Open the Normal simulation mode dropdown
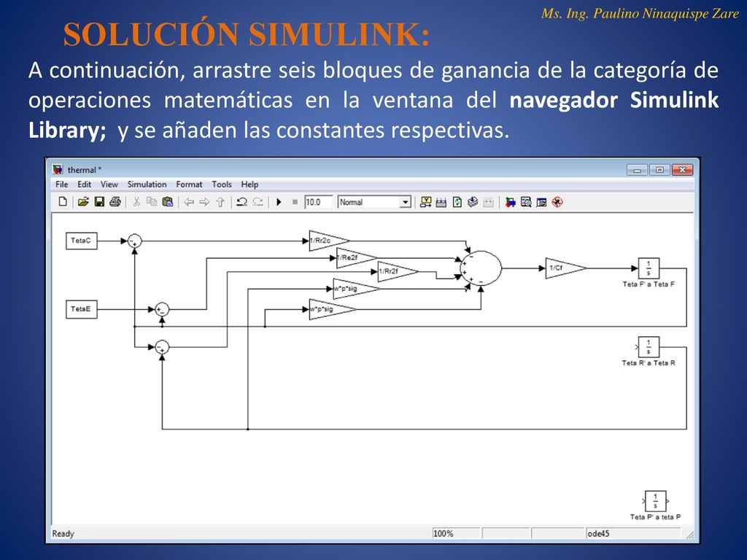The height and width of the screenshot is (560, 747). [x=374, y=202]
